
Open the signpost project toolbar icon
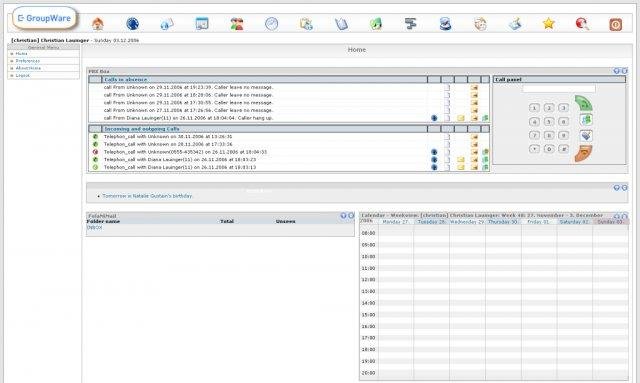(x=411, y=24)
